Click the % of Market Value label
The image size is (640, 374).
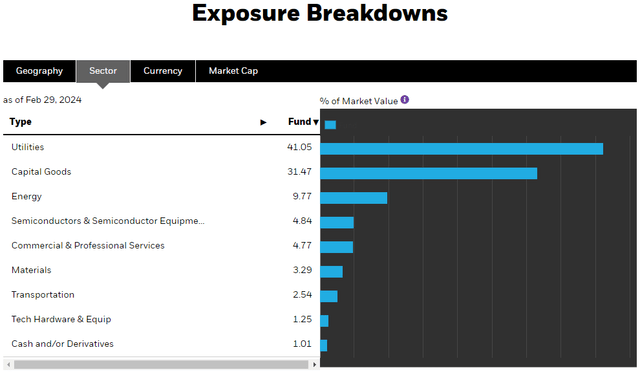point(359,101)
